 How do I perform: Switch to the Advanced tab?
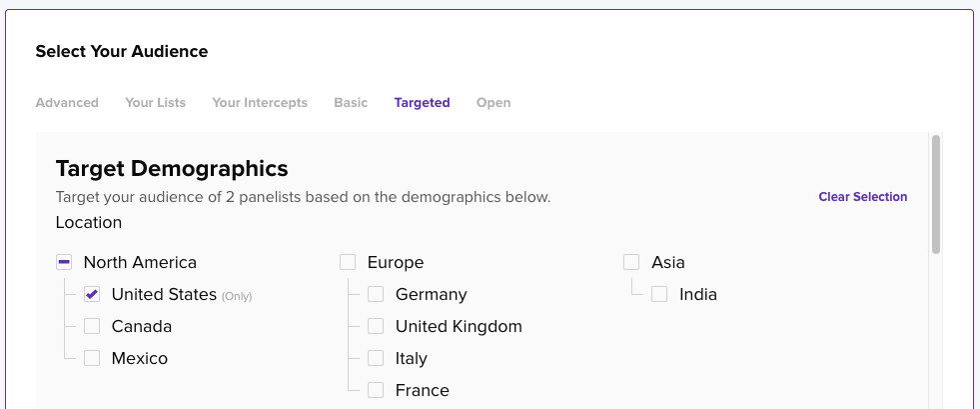click(x=67, y=103)
